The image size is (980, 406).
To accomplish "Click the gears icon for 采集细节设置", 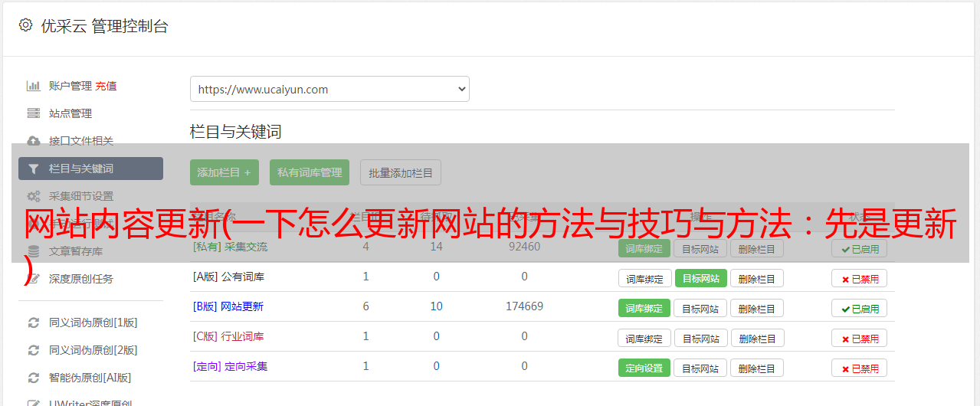I will point(33,196).
